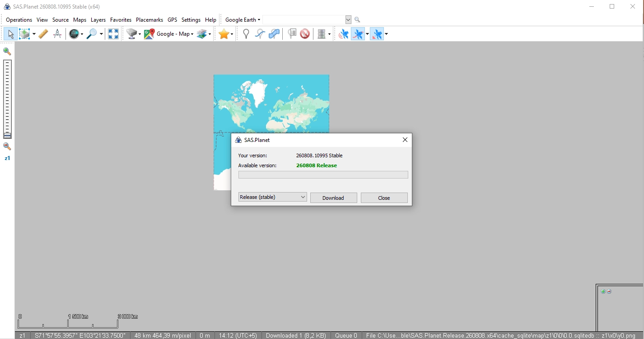
Task: Pick the compass circle calculation tool
Action: (x=57, y=34)
